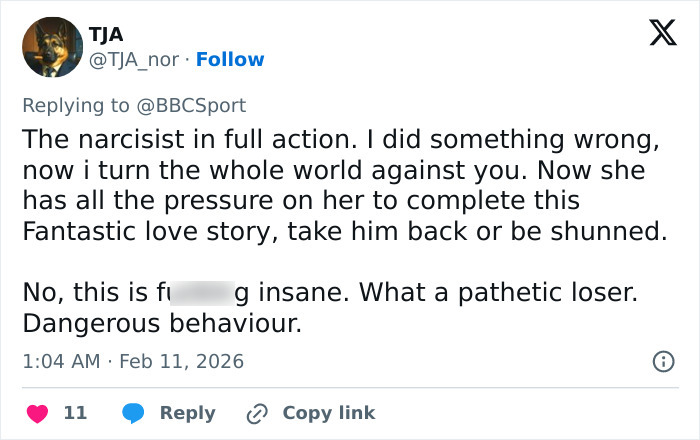Image resolution: width=700 pixels, height=440 pixels.
Task: Click the 1:04 AM time
Action: 61,361
